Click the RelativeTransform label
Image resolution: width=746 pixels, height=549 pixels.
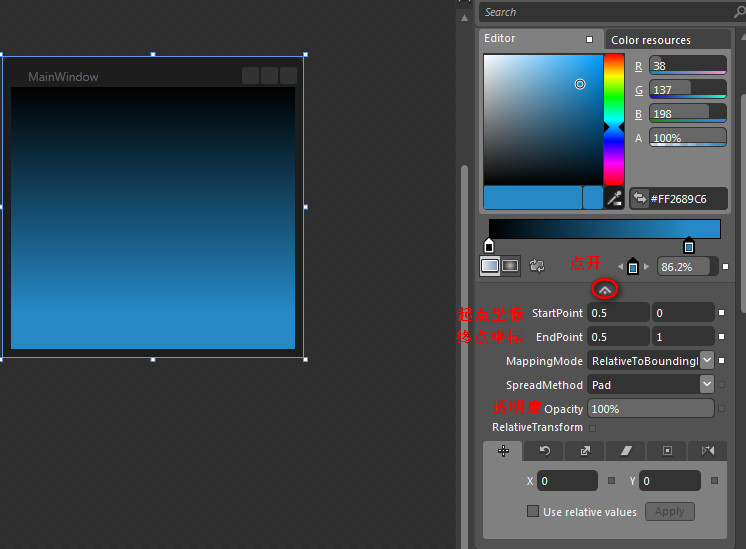pos(537,427)
